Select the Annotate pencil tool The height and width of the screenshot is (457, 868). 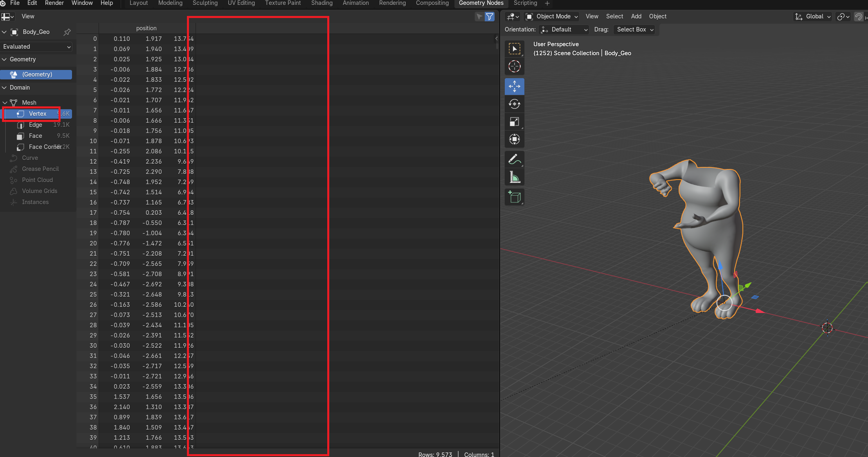tap(515, 159)
